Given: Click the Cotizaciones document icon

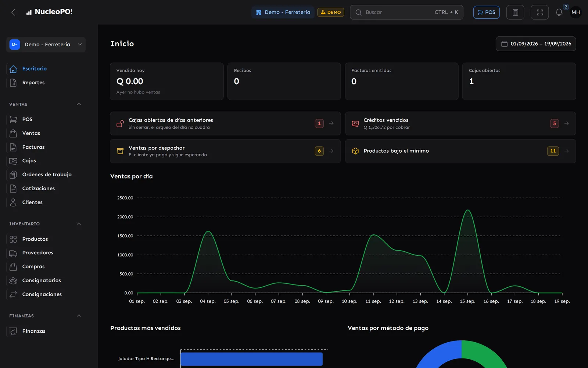Looking at the screenshot, I should pyautogui.click(x=13, y=188).
